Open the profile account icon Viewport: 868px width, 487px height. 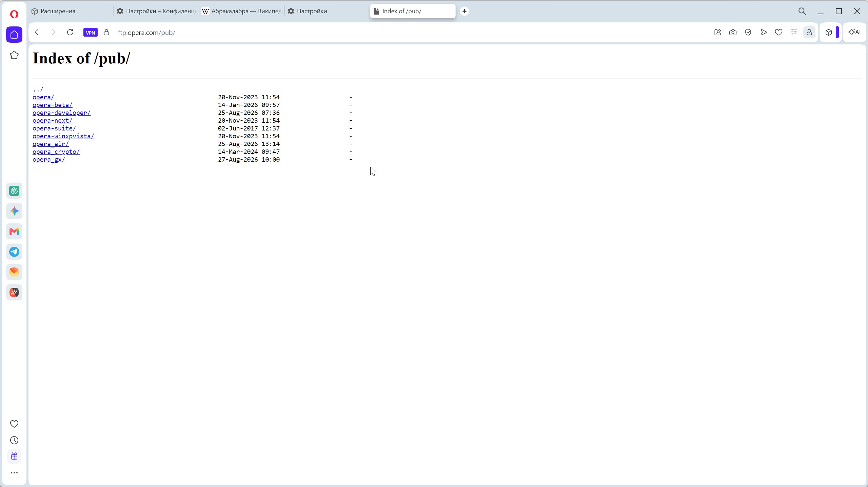pos(809,32)
